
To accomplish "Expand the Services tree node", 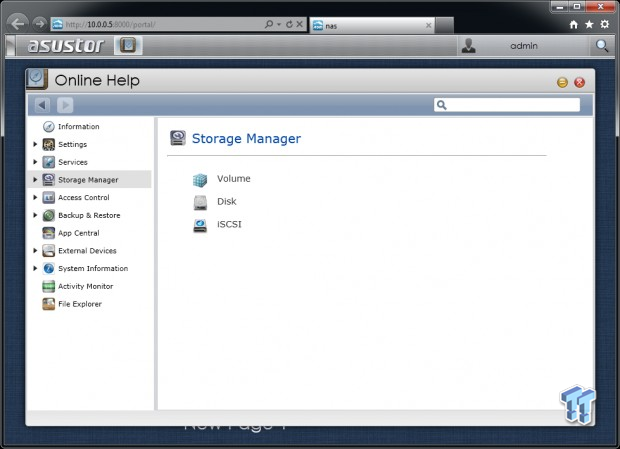I will click(x=35, y=162).
